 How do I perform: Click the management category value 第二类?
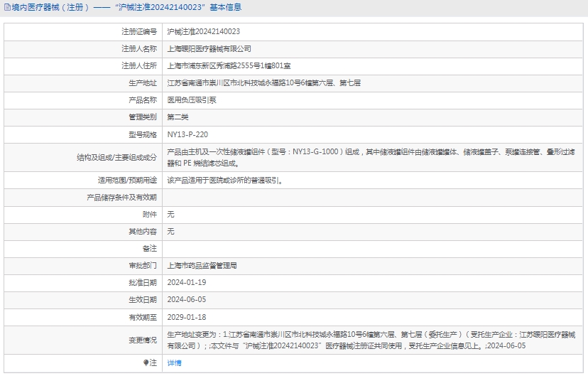(178, 117)
